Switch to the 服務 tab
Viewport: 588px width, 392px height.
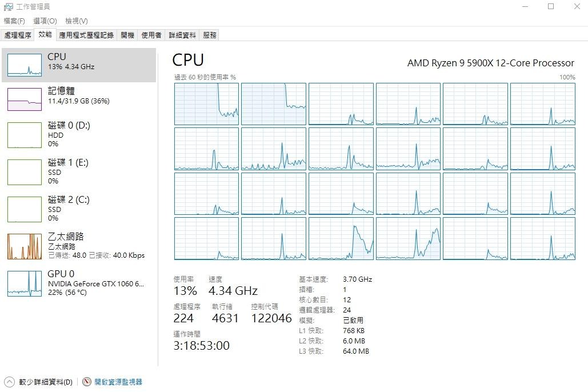point(209,34)
